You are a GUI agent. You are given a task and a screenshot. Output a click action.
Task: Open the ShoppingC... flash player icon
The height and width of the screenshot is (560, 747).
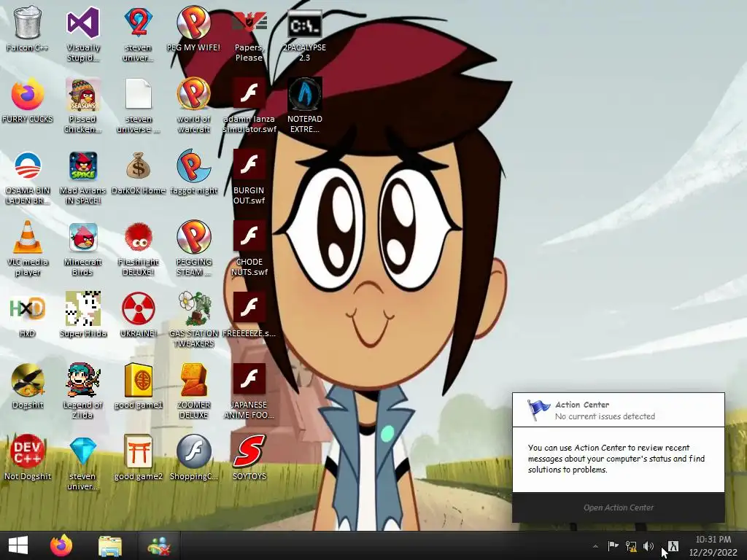193,451
